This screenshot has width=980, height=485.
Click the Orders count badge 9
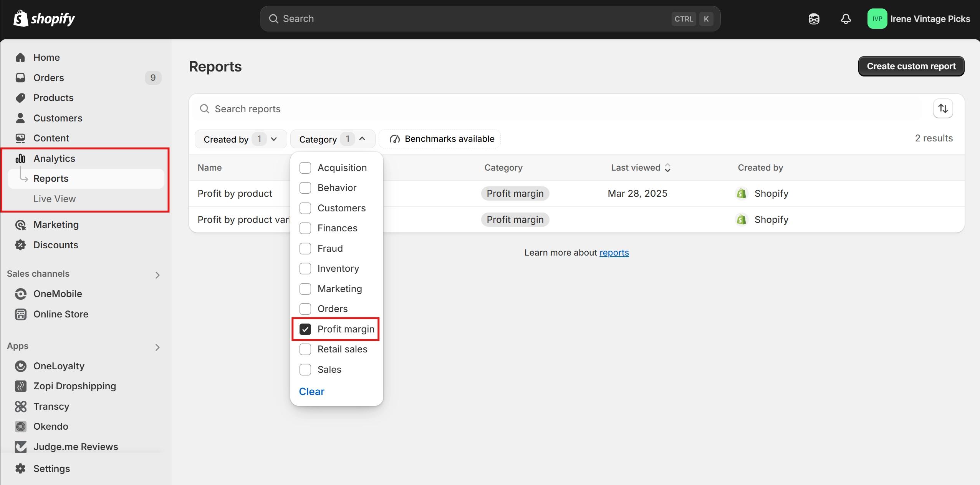(x=153, y=78)
